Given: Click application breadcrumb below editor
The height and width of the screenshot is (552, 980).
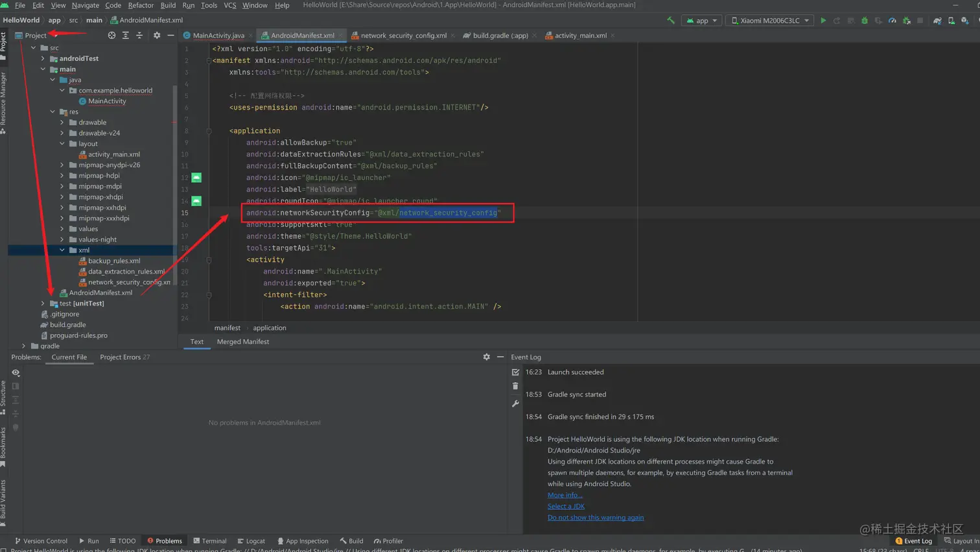Looking at the screenshot, I should click(x=270, y=328).
